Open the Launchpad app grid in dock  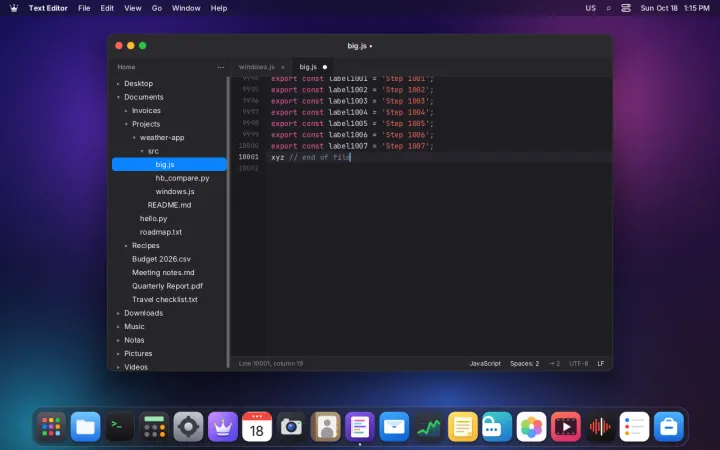51,427
